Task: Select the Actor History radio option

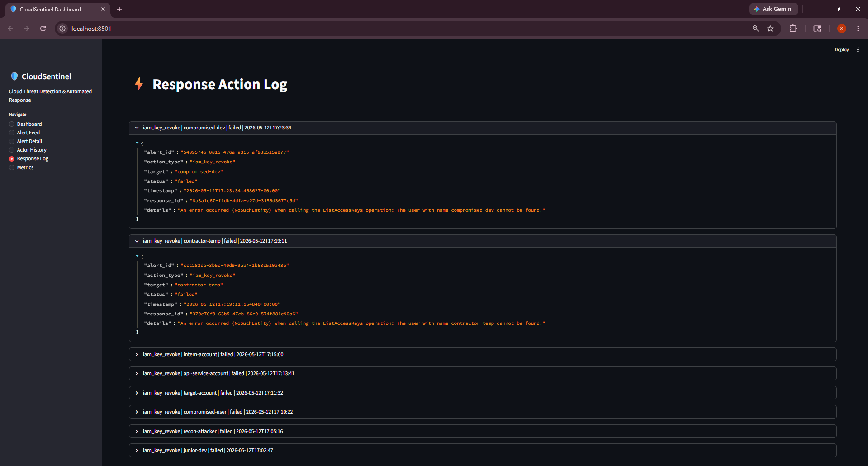Action: 28,150
